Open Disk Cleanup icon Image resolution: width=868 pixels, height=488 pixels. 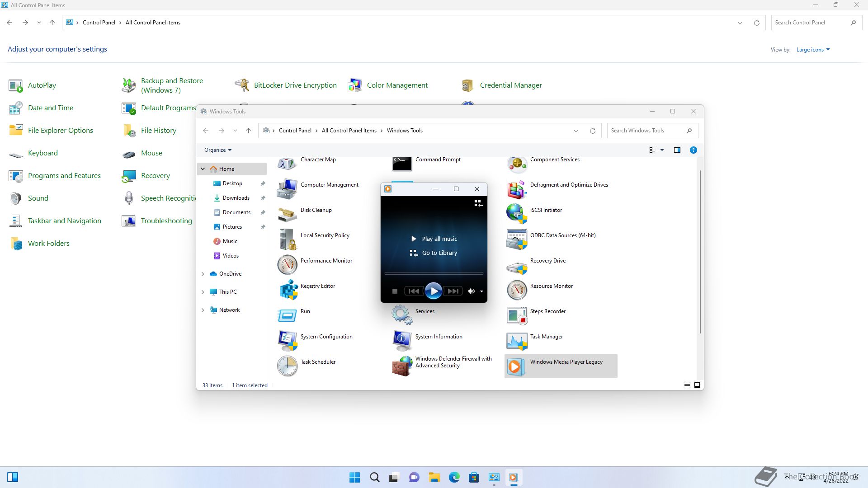(x=287, y=214)
